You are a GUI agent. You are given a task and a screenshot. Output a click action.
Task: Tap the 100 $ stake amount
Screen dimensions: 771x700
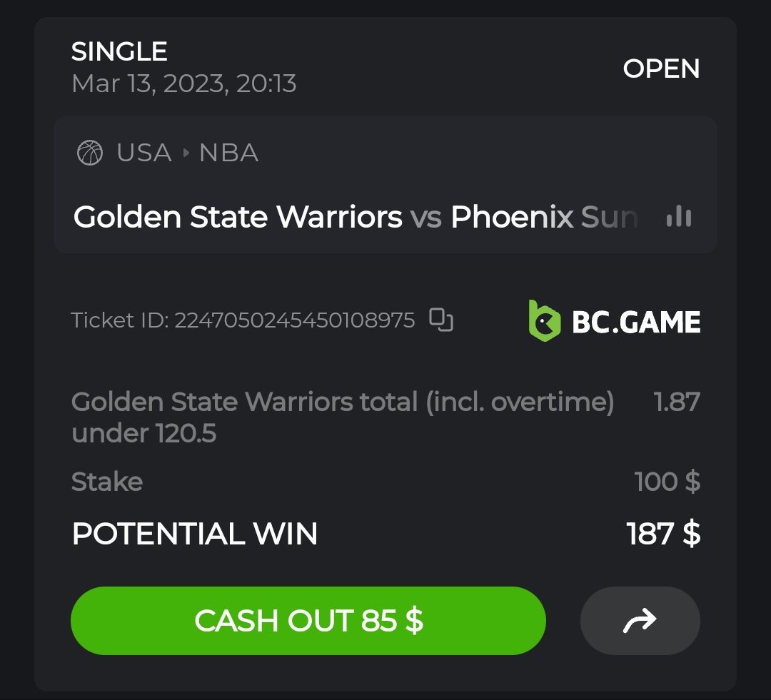pos(667,482)
